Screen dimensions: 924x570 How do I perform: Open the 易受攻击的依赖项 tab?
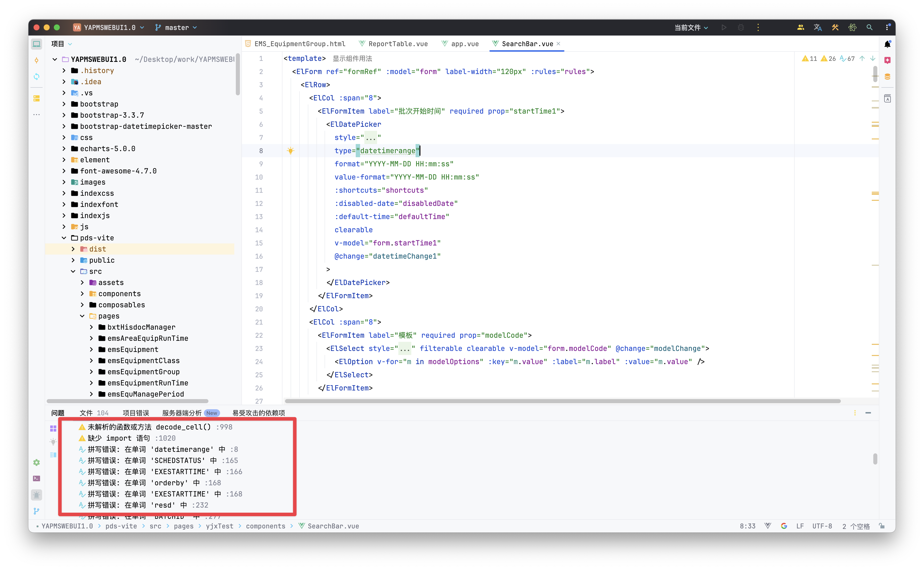(x=259, y=413)
